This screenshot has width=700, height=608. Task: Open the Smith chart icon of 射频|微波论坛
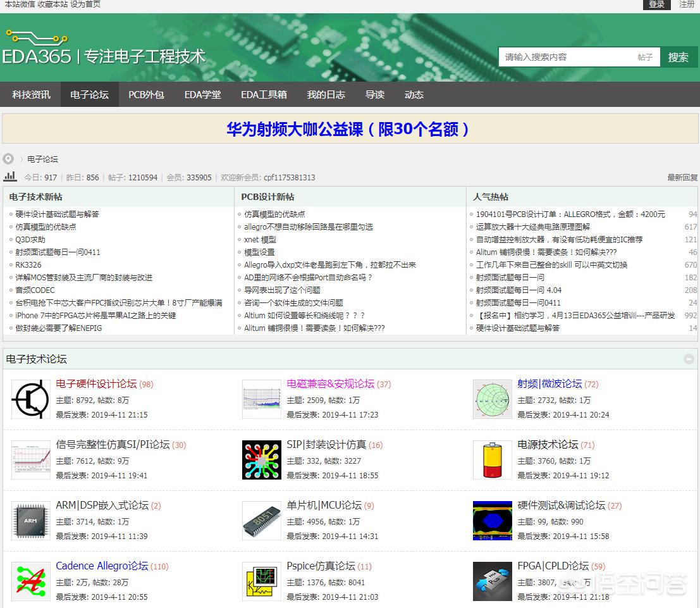pyautogui.click(x=493, y=399)
